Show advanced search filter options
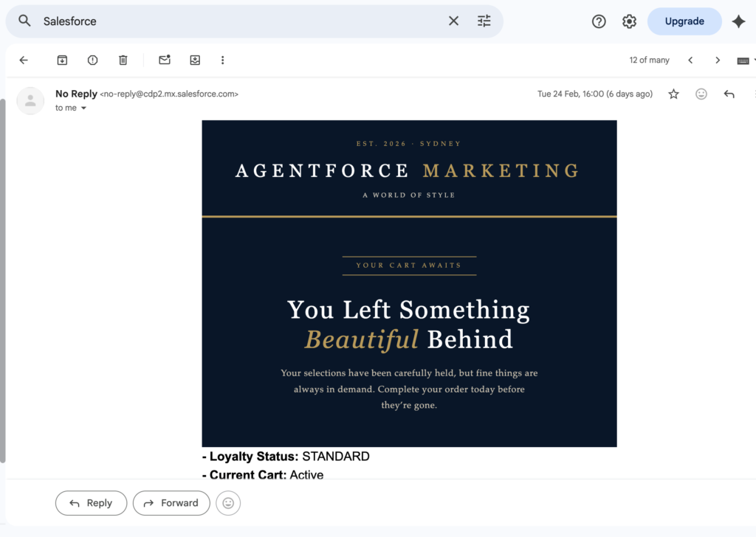Image resolution: width=756 pixels, height=537 pixels. point(484,21)
